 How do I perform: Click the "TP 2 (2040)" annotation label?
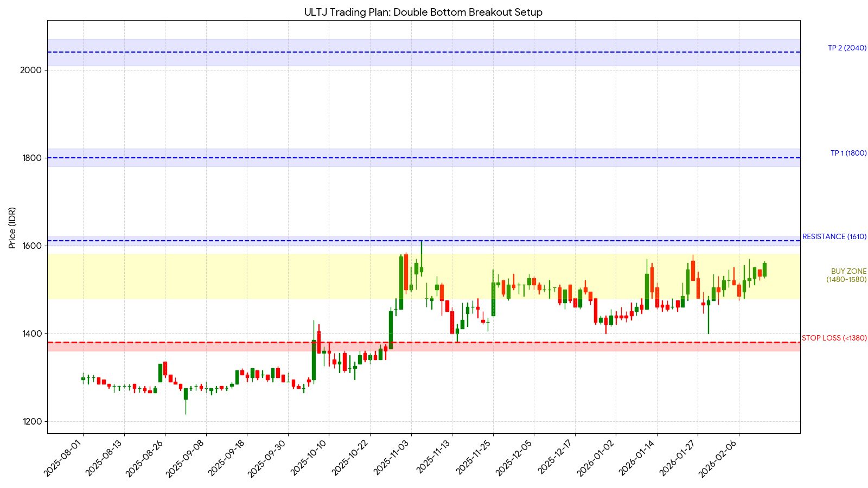847,48
